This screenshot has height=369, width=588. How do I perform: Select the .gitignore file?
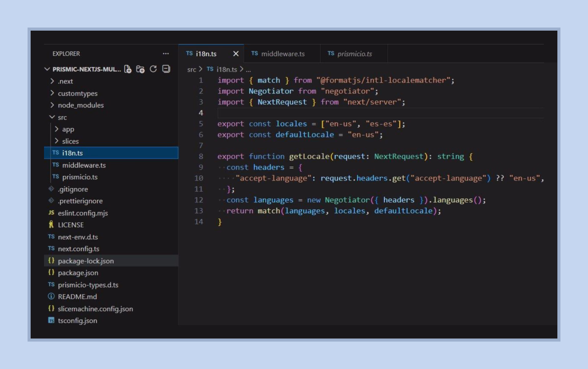tap(73, 189)
